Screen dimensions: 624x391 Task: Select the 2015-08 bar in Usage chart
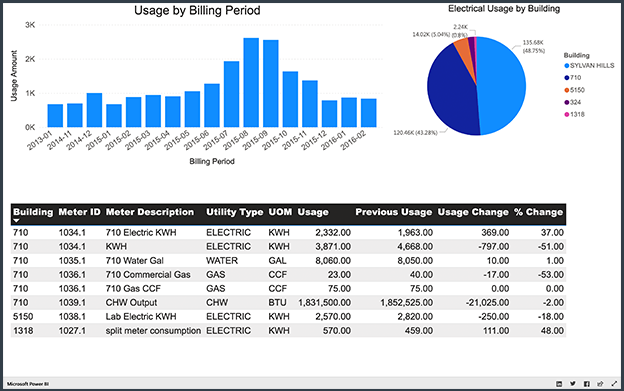point(251,83)
